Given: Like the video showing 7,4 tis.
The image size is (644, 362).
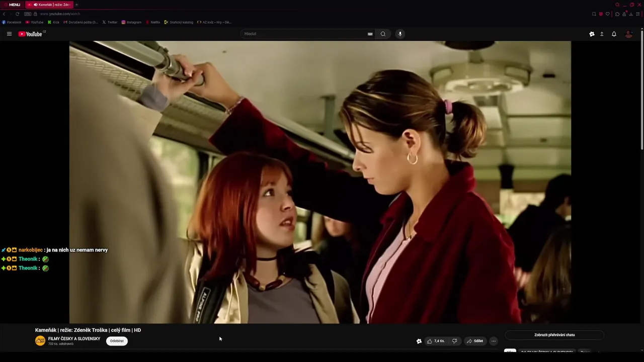Looking at the screenshot, I should pyautogui.click(x=436, y=341).
